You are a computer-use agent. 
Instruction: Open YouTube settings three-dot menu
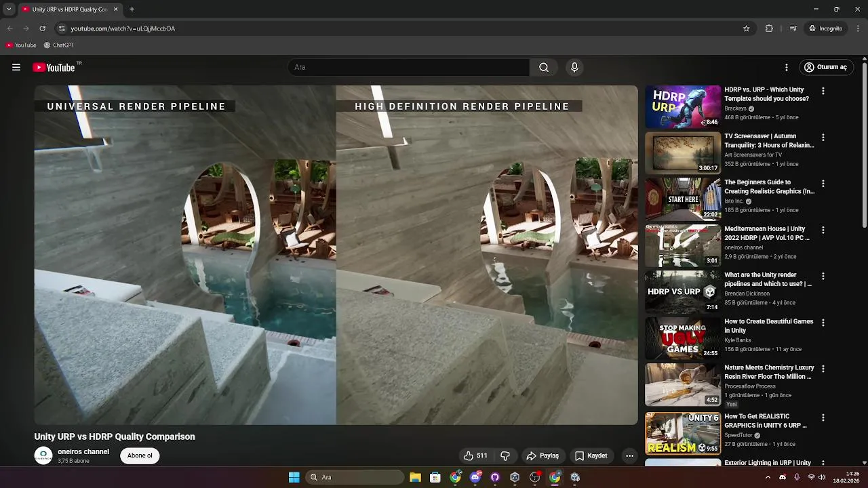pyautogui.click(x=787, y=67)
